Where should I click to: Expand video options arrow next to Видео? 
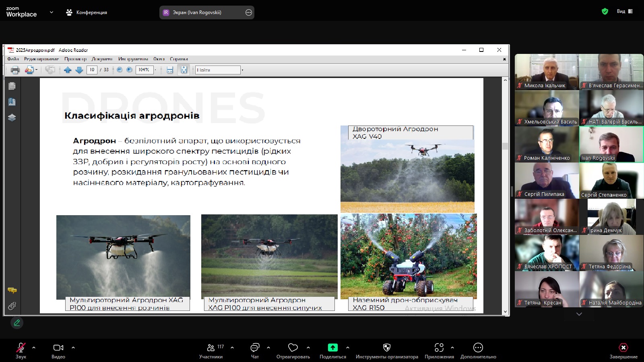(73, 348)
